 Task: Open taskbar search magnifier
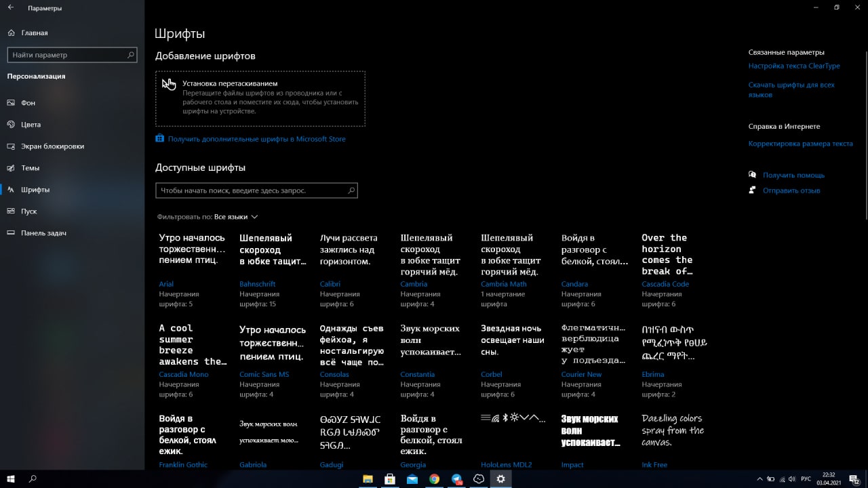point(33,479)
